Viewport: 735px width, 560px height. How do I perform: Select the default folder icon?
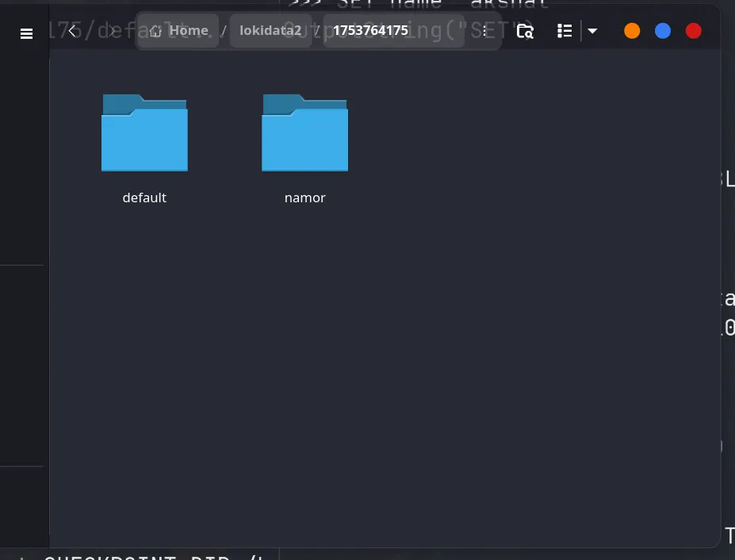(x=144, y=132)
